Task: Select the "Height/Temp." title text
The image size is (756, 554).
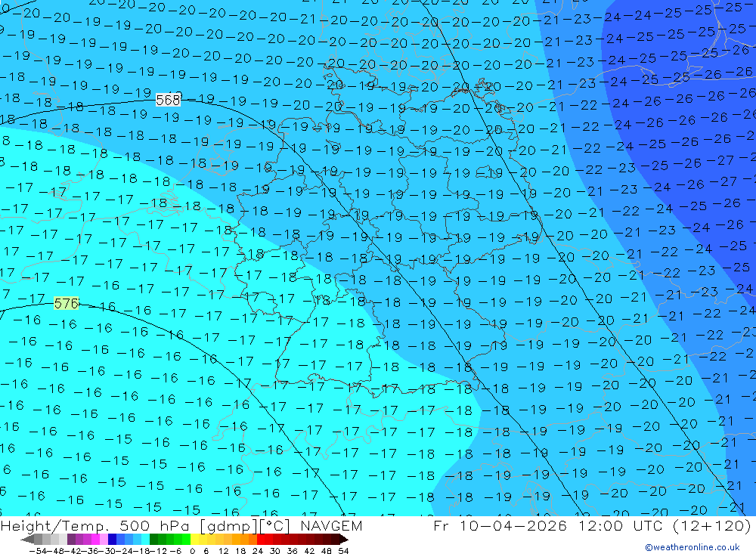Action: [x=54, y=526]
